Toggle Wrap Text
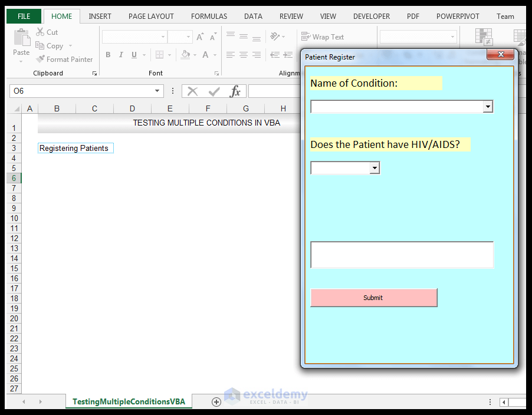532x415 pixels. coord(322,37)
